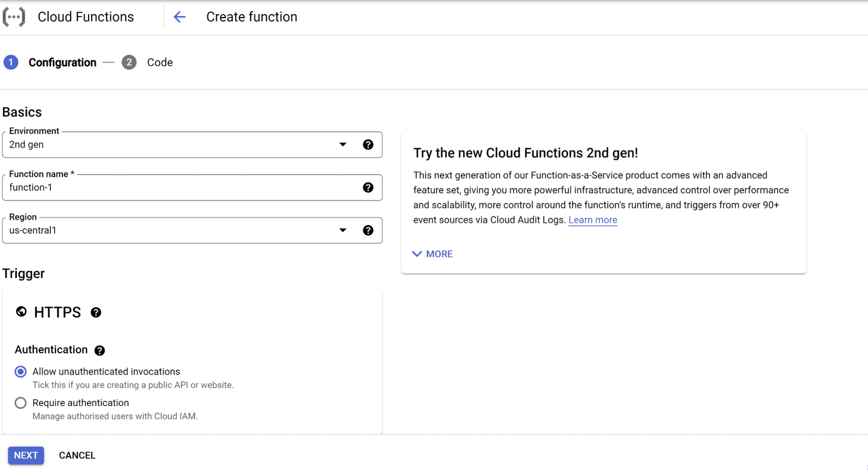The height and width of the screenshot is (472, 868).
Task: Click the CANCEL button
Action: click(x=77, y=455)
